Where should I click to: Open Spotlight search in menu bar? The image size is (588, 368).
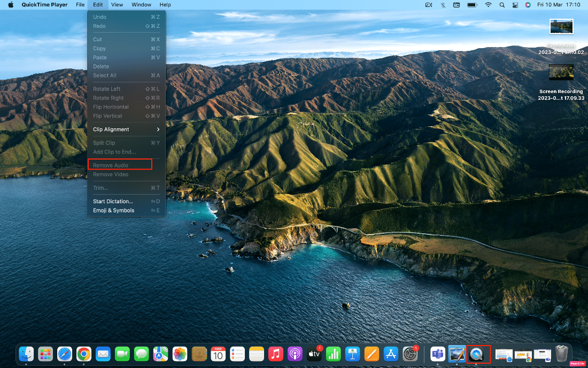point(502,5)
